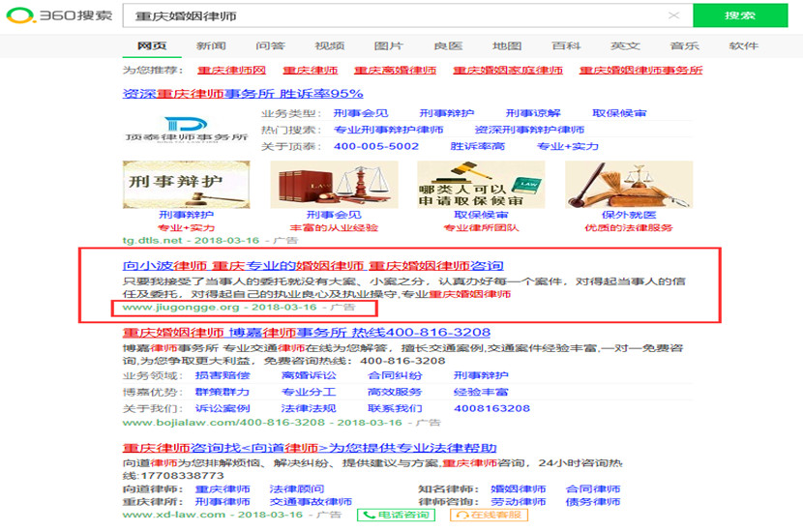Click recommended link 重庆婚姻律师事务所
803x532 pixels.
[x=640, y=71]
